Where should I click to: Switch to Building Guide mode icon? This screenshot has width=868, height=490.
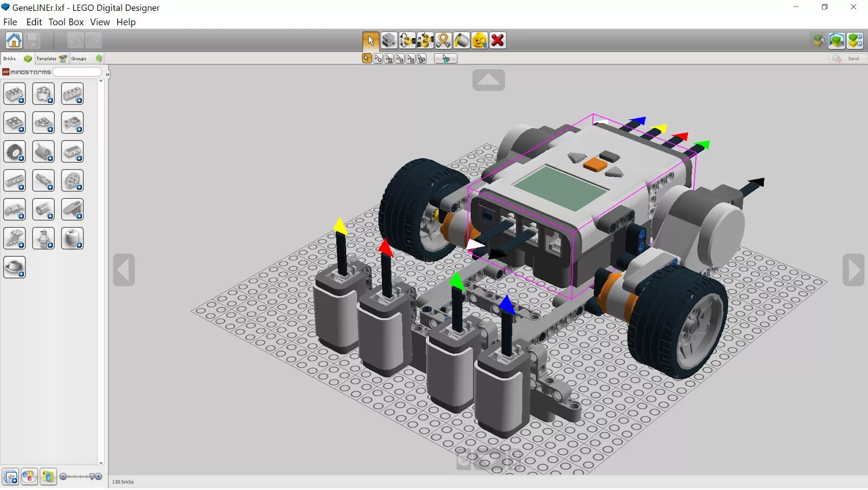pyautogui.click(x=855, y=41)
